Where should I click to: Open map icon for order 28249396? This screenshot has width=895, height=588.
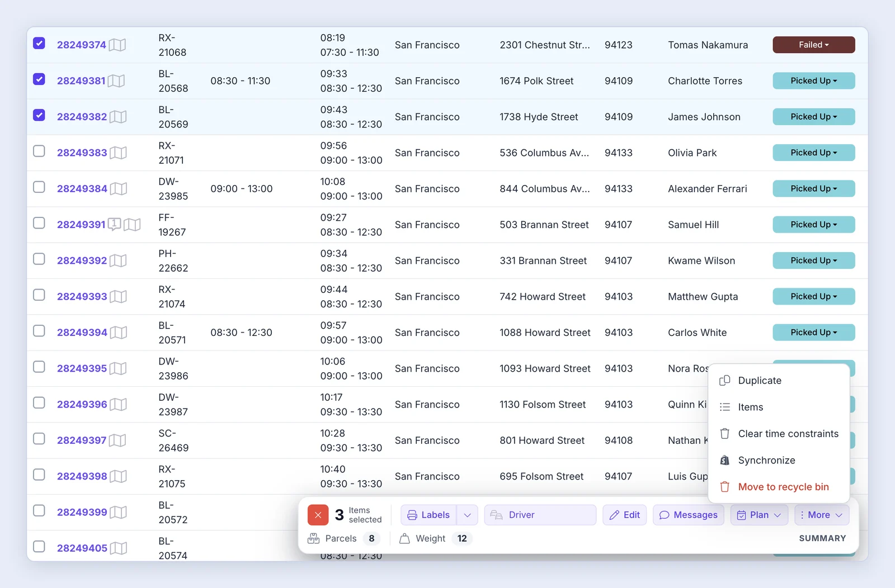(118, 405)
